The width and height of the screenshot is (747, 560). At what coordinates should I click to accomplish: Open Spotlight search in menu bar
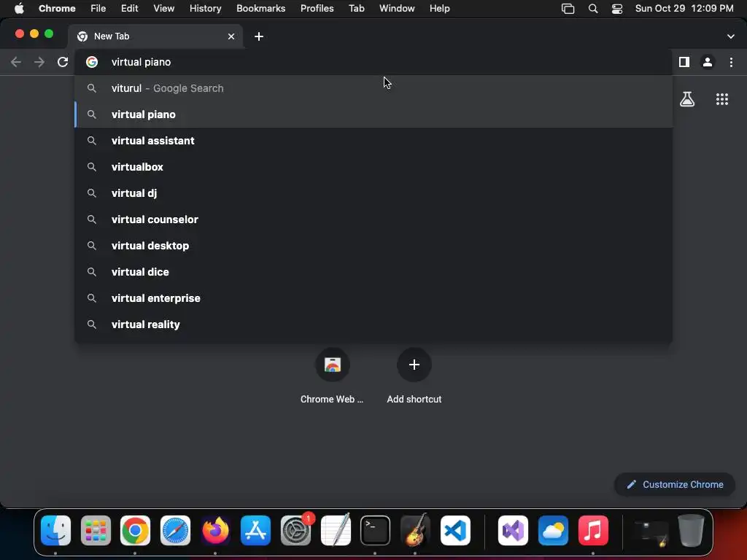(x=592, y=9)
